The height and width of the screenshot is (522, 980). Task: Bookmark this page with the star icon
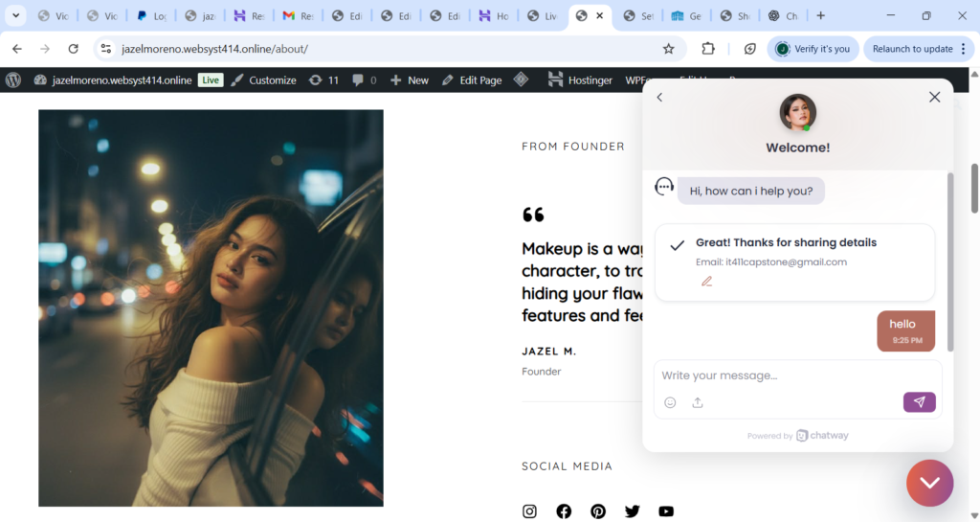point(668,49)
